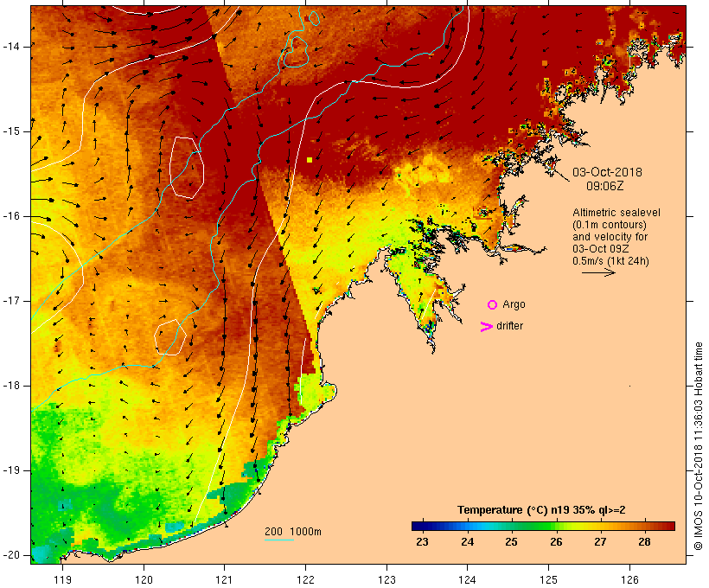Click the colorbar tick label '28'
The height and width of the screenshot is (588, 709).
644,541
